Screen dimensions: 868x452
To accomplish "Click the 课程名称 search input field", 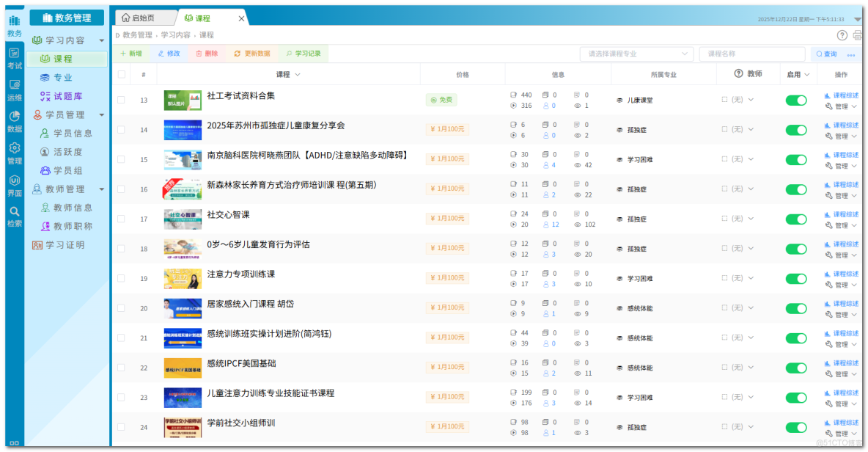I will [751, 54].
